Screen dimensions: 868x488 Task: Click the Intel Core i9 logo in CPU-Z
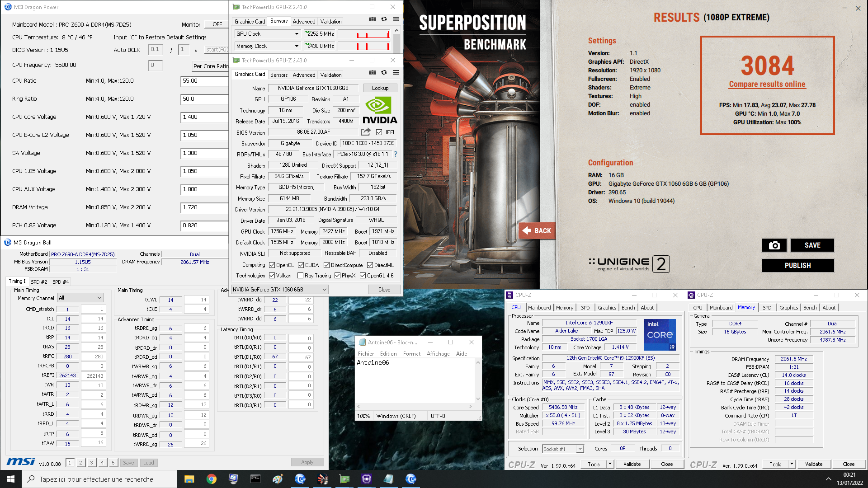[660, 335]
